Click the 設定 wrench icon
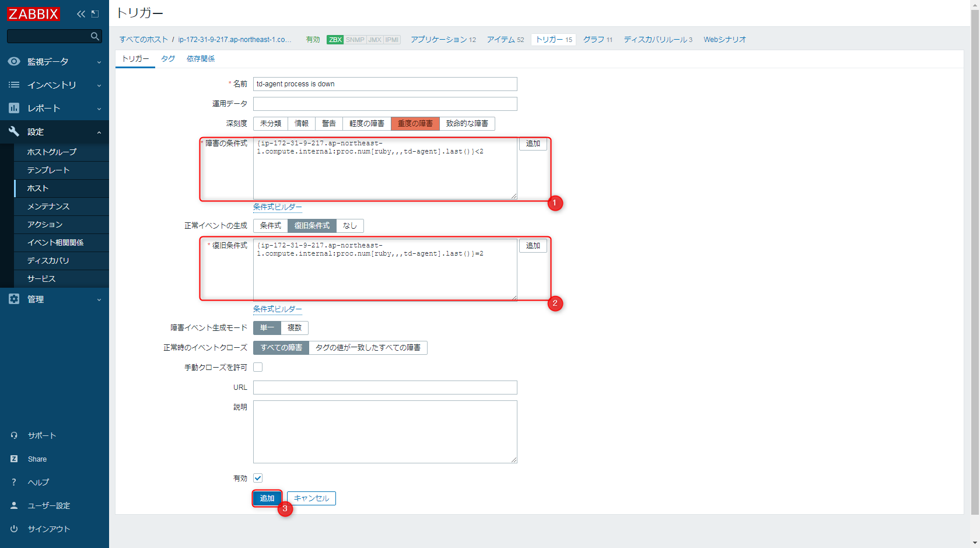Viewport: 980px width, 548px height. 14,131
